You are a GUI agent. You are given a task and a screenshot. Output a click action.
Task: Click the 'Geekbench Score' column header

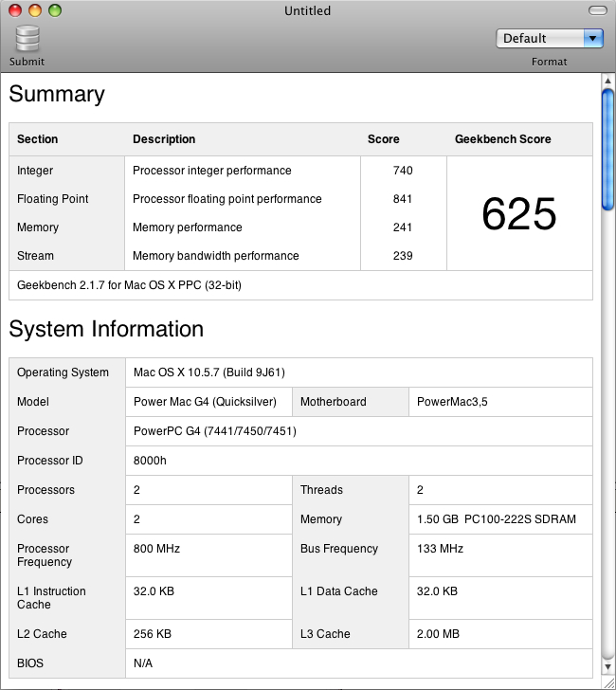pos(503,139)
